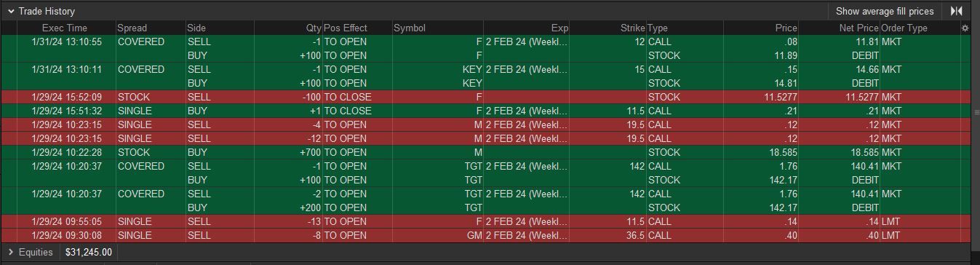The height and width of the screenshot is (265, 980).
Task: Collapse the Trade History section
Action: point(11,12)
